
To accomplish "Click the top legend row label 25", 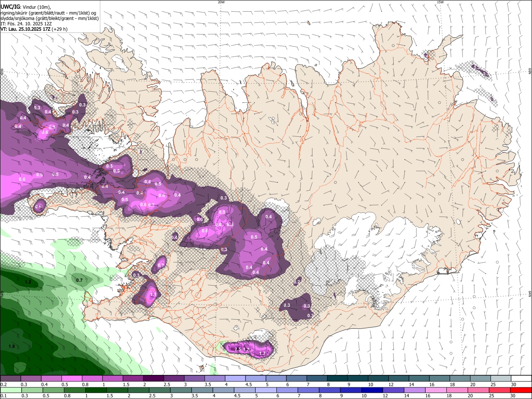I will tap(493, 384).
